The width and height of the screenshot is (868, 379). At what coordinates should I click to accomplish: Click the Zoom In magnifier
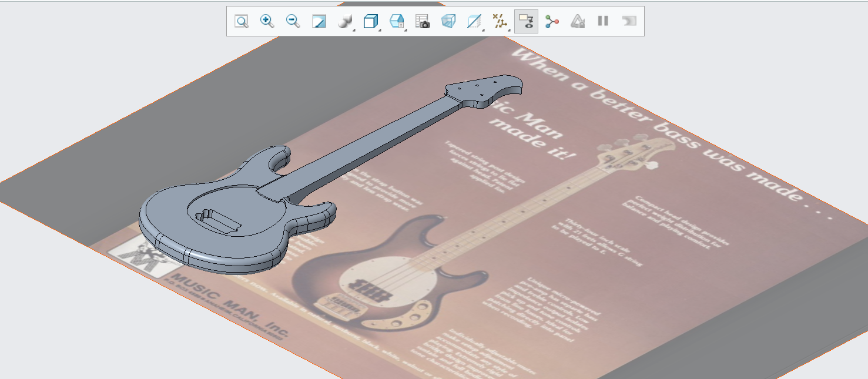[267, 22]
